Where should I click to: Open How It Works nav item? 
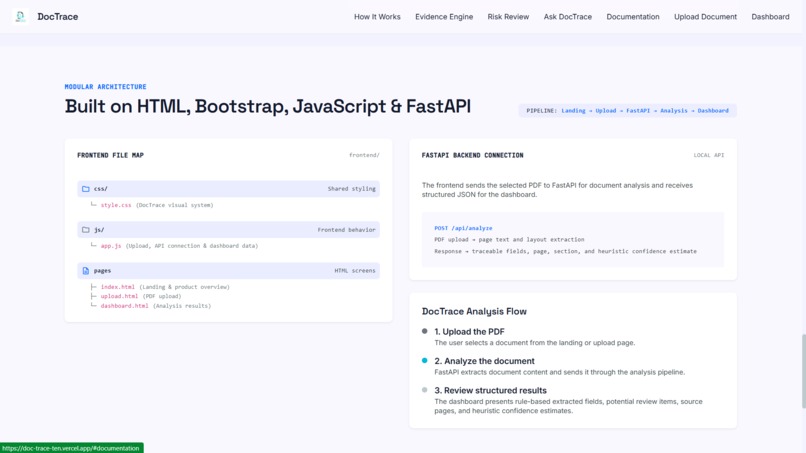coord(377,16)
